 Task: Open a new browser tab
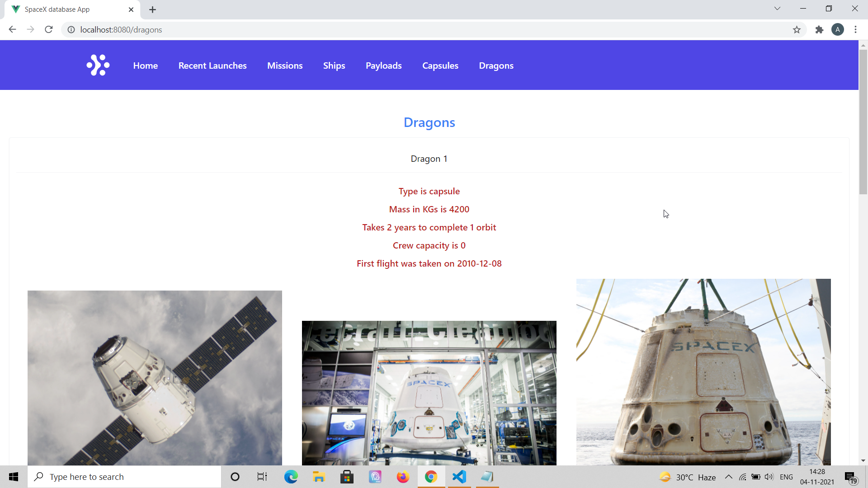point(152,9)
